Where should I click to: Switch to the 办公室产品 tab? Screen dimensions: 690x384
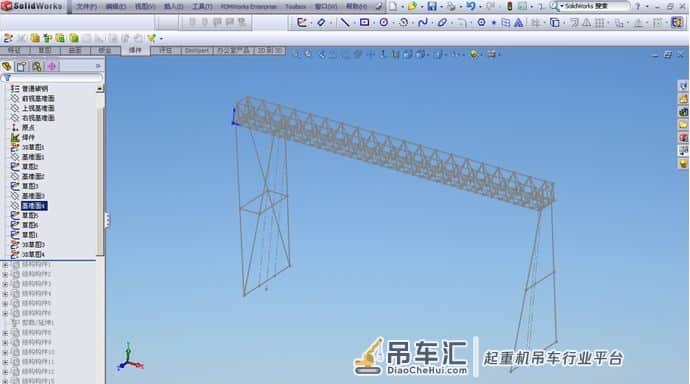[233, 51]
